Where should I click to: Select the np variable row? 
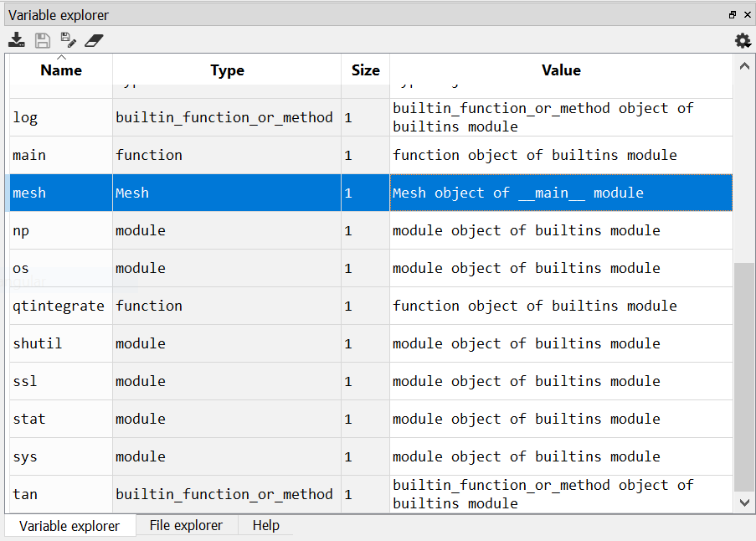[x=59, y=230]
